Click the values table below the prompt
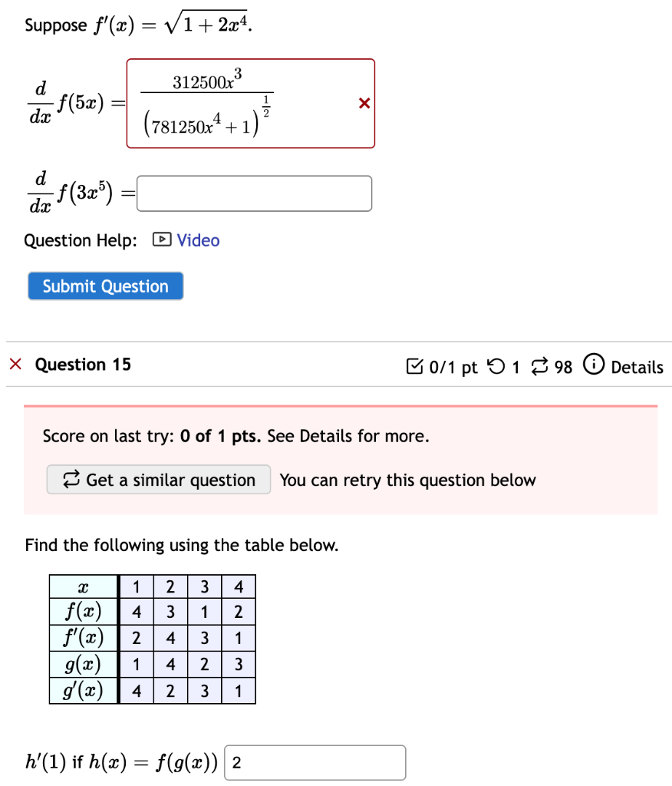Screen dimensions: 672x786 pyautogui.click(x=152, y=639)
